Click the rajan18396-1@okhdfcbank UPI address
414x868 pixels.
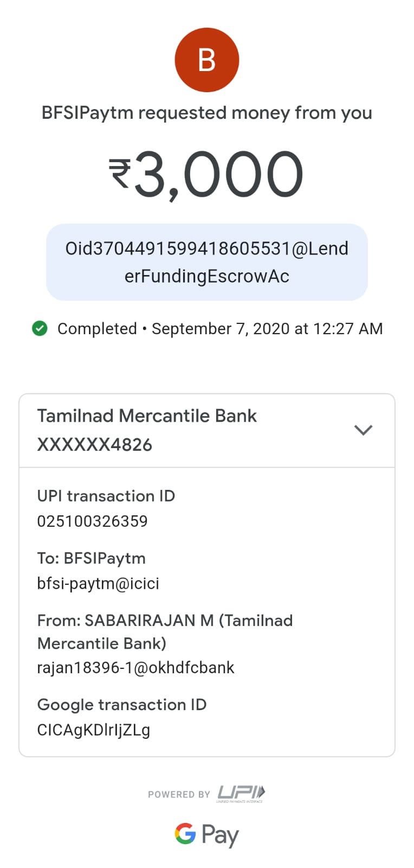(x=135, y=667)
